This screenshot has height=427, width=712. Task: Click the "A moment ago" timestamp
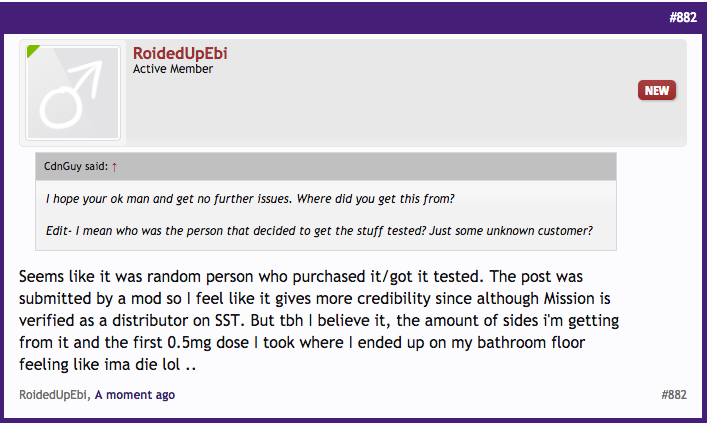coord(135,395)
